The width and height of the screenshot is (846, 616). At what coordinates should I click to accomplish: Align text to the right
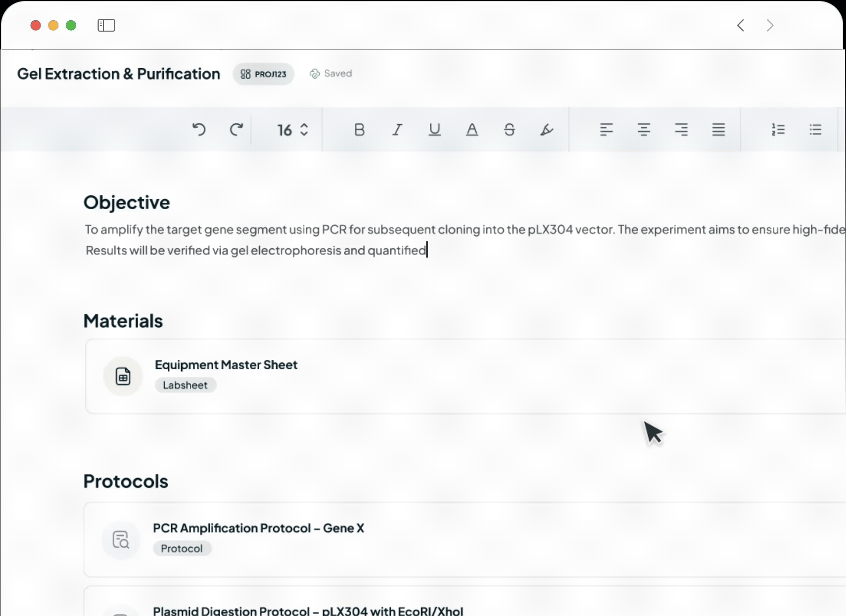pos(681,130)
